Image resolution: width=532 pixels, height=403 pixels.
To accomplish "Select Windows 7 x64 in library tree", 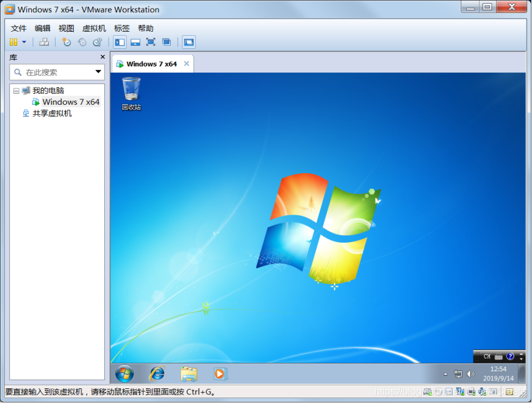I will click(x=71, y=102).
